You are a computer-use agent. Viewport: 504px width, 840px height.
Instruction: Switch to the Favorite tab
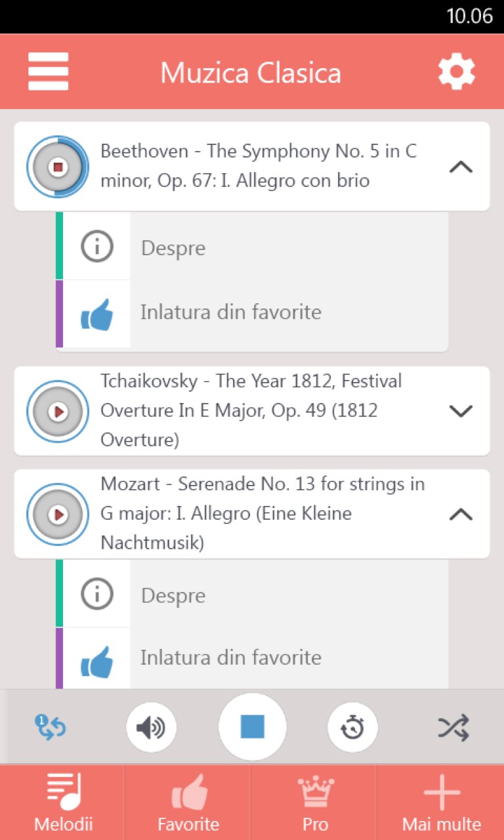click(188, 803)
